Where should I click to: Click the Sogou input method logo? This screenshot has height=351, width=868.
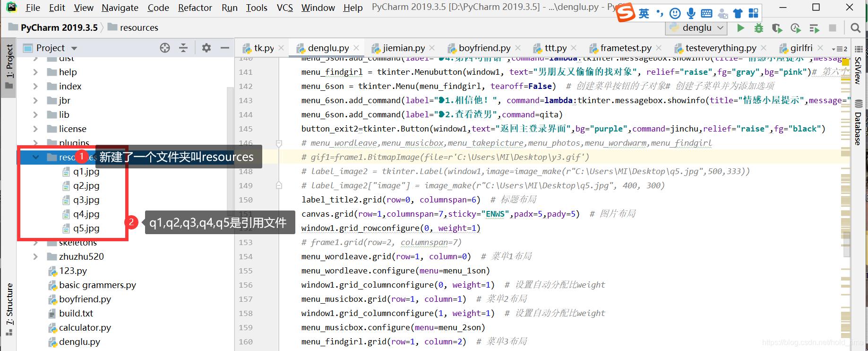(x=626, y=13)
